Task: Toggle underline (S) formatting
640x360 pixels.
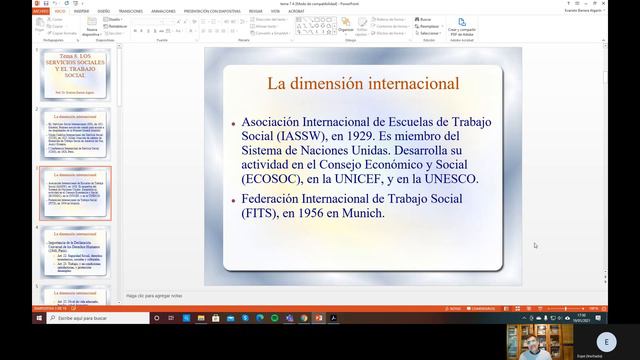Action: coord(148,31)
